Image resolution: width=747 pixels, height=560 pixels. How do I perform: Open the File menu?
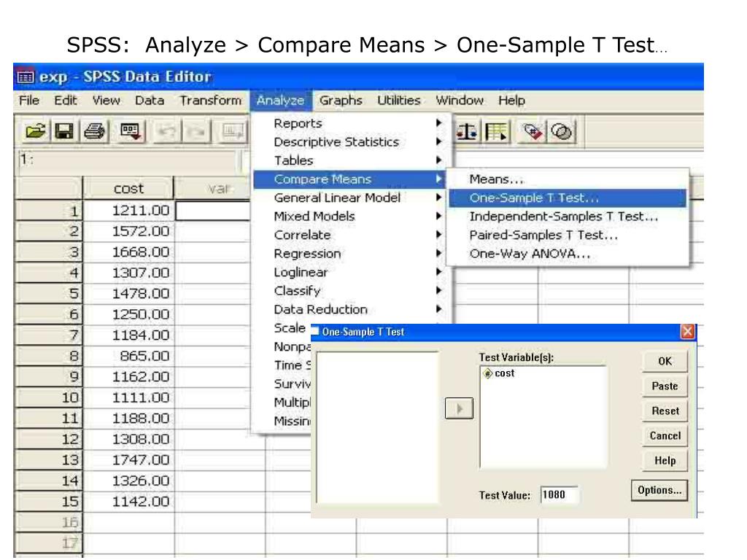(29, 101)
